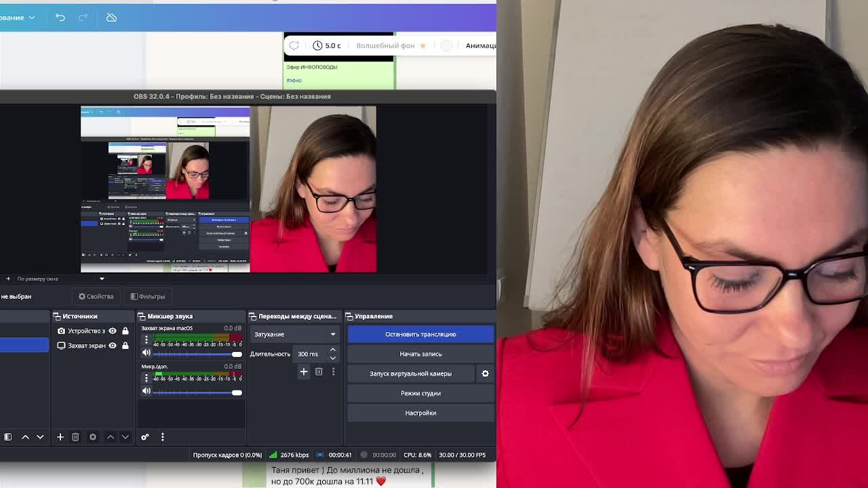868x488 pixels.
Task: Open options menu for Микр./доп. audio
Action: coord(146,378)
